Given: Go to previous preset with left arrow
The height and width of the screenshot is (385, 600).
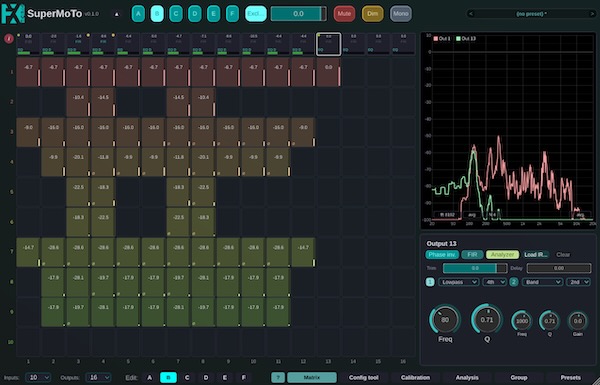Looking at the screenshot, I should click(471, 14).
